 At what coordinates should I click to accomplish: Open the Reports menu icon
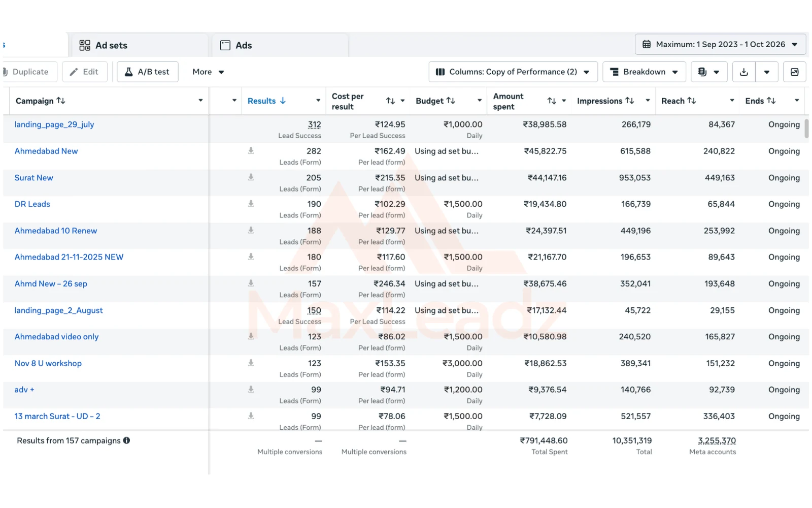tap(709, 72)
